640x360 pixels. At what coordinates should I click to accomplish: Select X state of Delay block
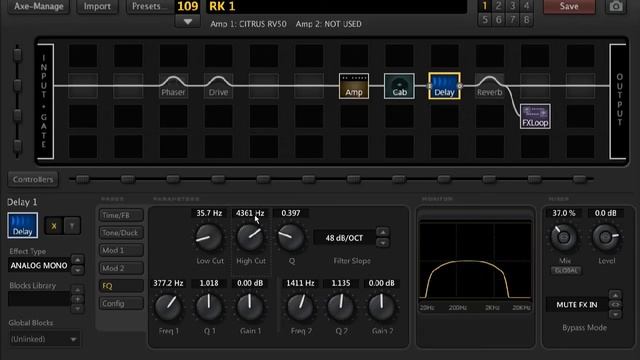(53, 226)
